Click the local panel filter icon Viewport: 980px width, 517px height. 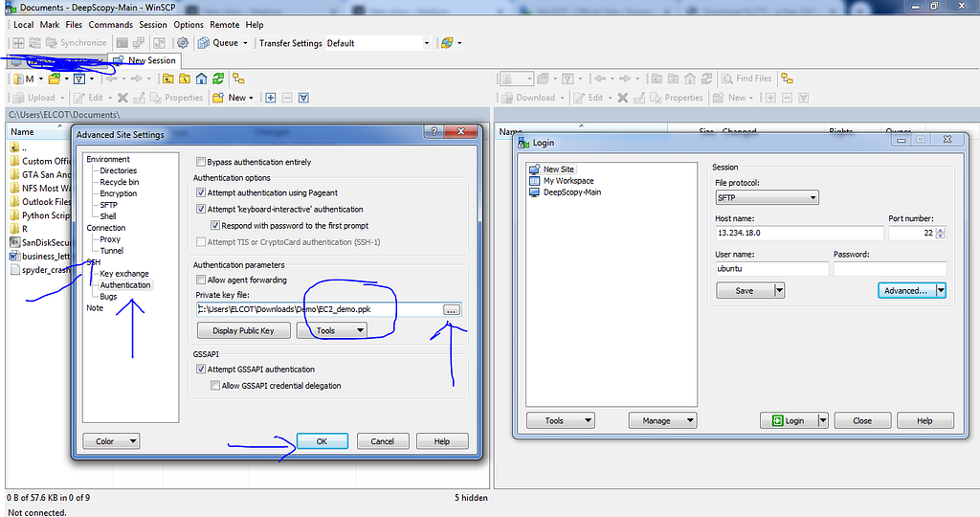(x=79, y=79)
